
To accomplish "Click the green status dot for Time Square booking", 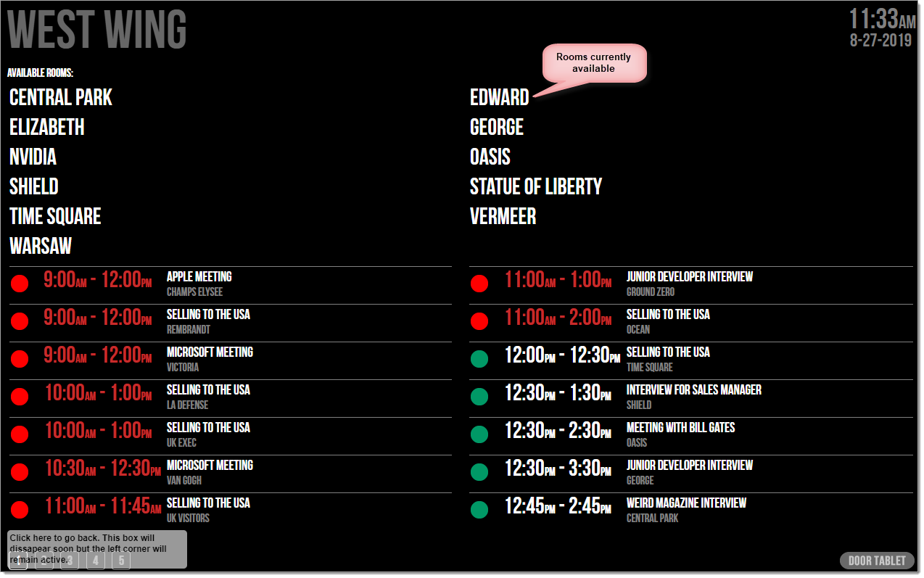I will point(479,359).
